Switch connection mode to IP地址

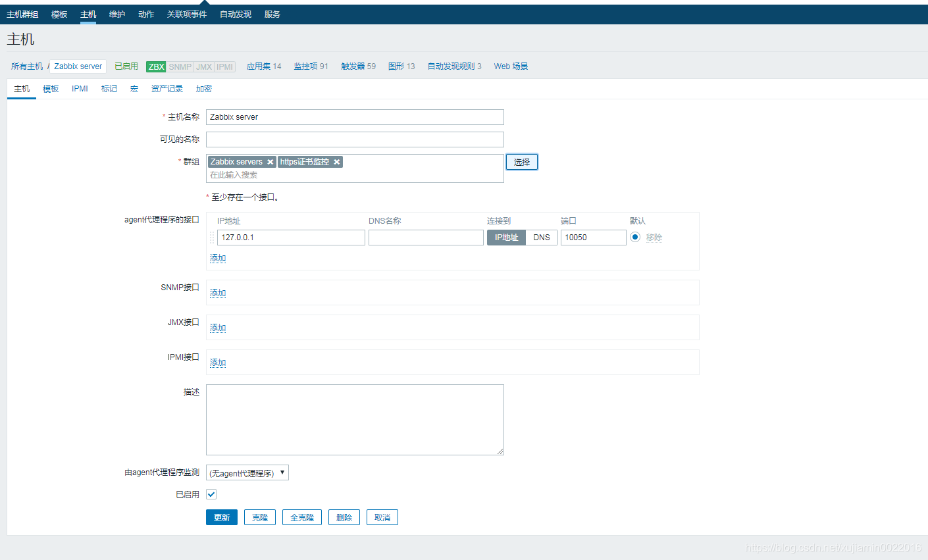pos(506,238)
